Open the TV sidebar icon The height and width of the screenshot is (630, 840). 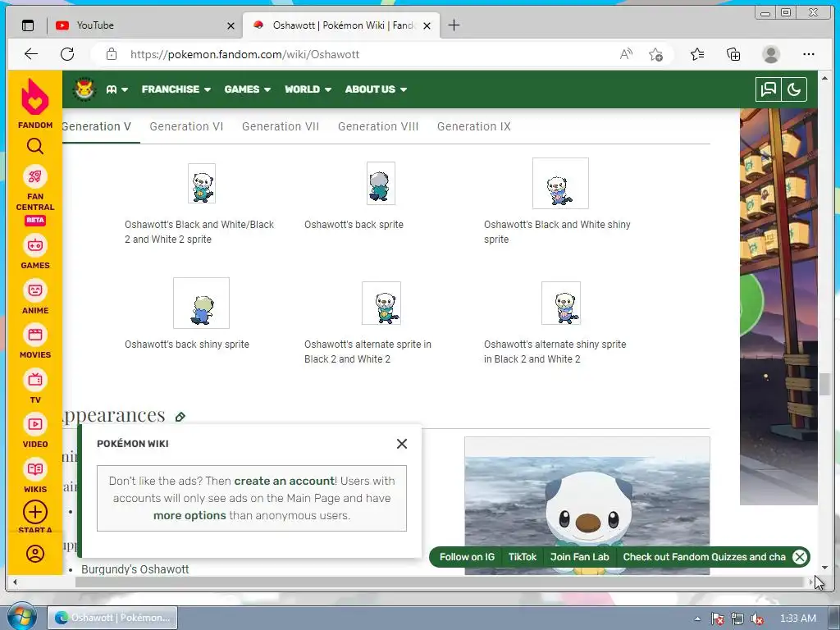[x=34, y=380]
